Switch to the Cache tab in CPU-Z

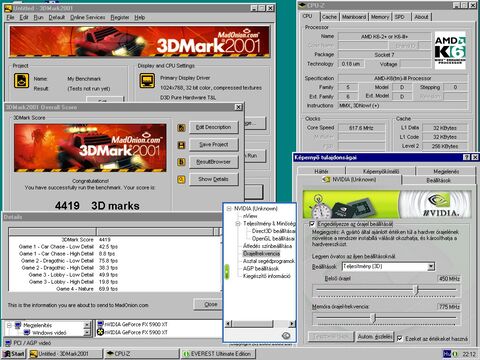[329, 17]
